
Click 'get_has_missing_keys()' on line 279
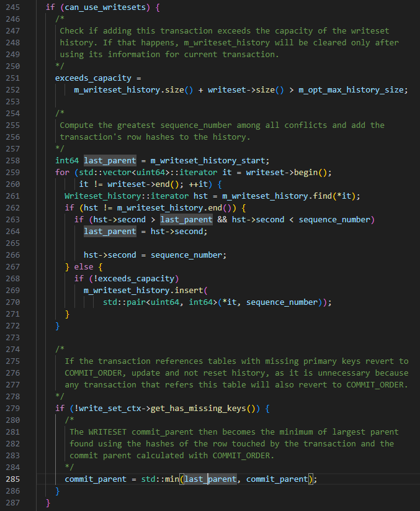[x=203, y=409]
